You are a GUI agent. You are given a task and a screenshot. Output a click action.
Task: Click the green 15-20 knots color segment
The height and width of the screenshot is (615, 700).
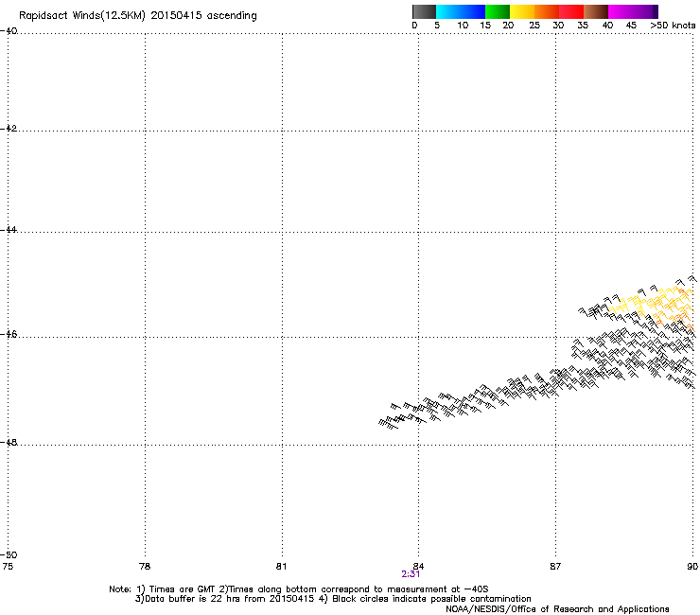pos(498,11)
